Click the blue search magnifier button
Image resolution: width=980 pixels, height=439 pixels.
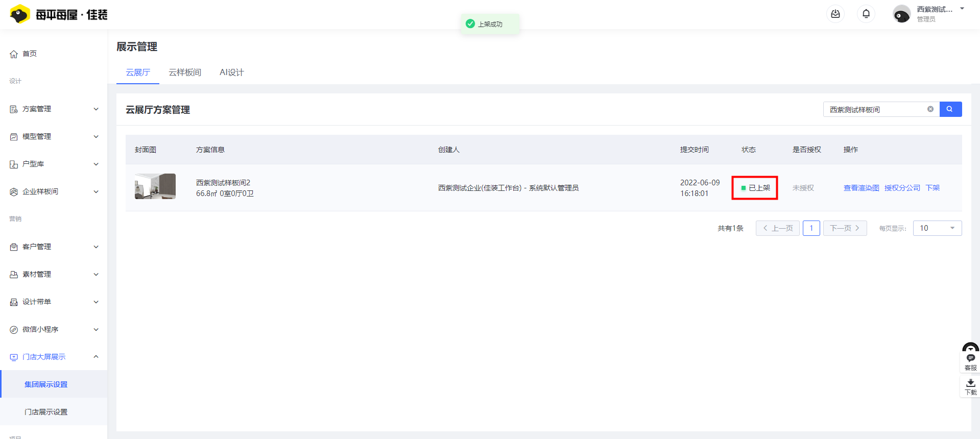pos(950,109)
